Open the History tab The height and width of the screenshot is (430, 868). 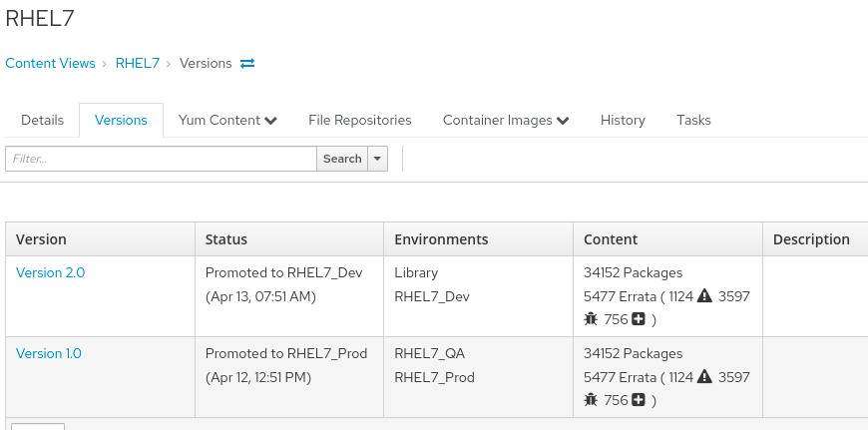[x=623, y=120]
